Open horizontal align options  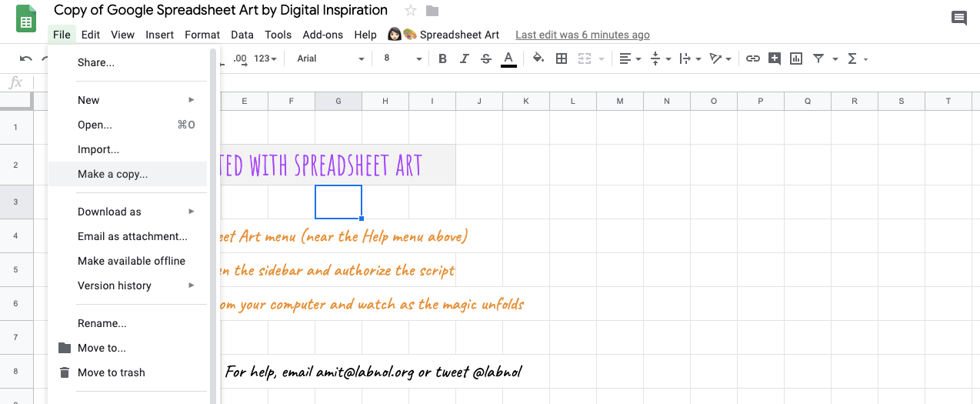click(x=628, y=58)
